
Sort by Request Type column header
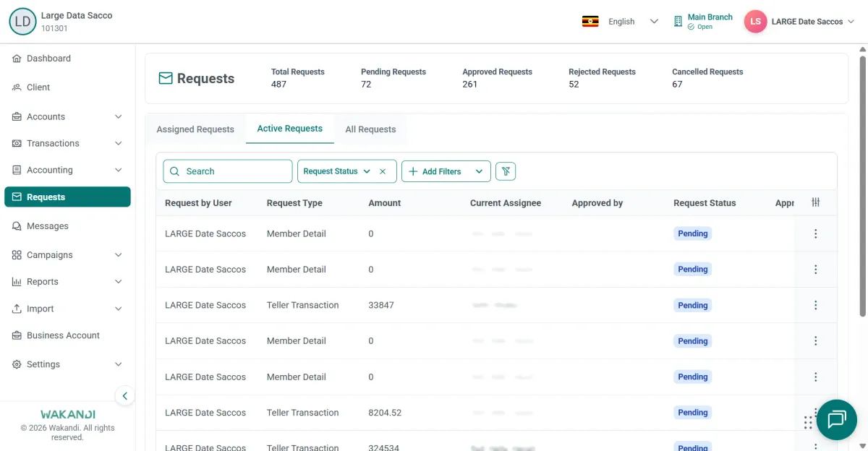point(294,203)
